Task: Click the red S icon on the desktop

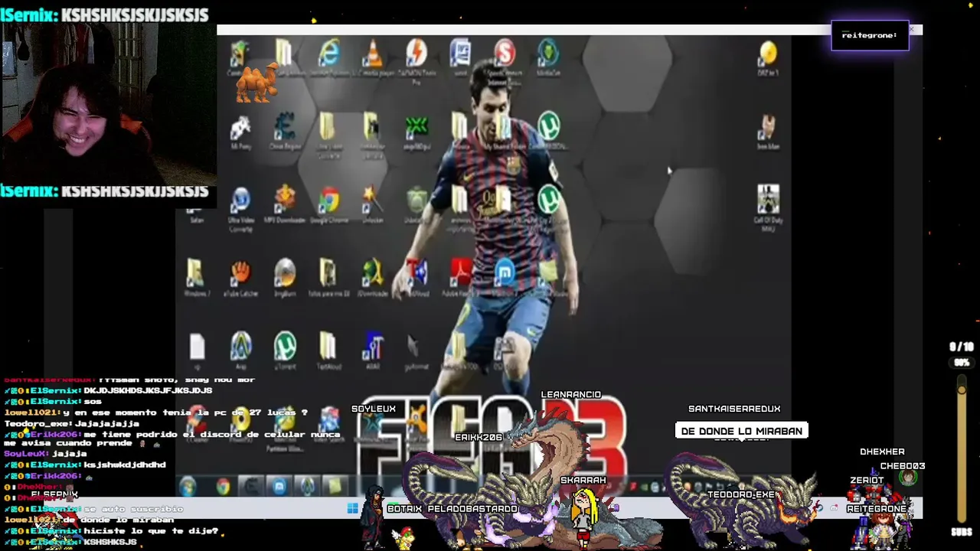Action: [x=505, y=52]
